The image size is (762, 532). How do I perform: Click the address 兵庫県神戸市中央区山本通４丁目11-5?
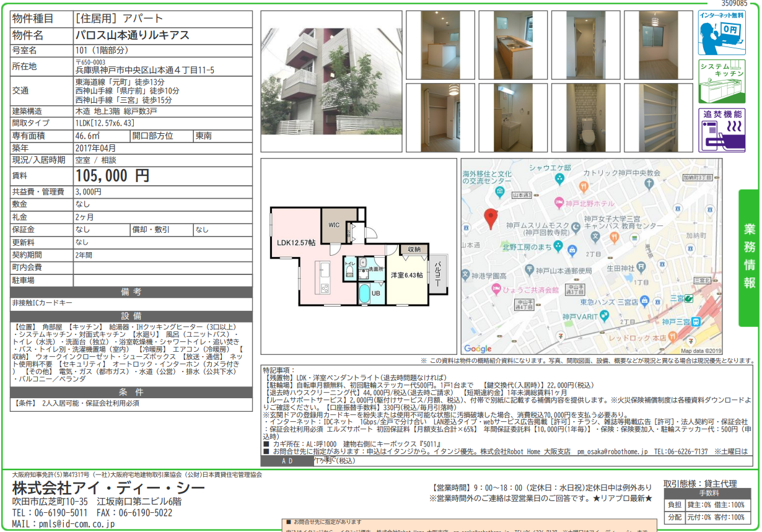[x=145, y=70]
